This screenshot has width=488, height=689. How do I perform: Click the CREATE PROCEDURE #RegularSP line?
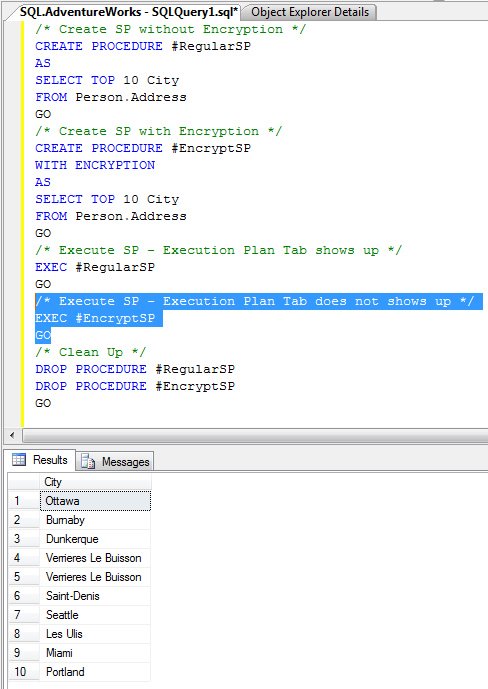(x=143, y=46)
